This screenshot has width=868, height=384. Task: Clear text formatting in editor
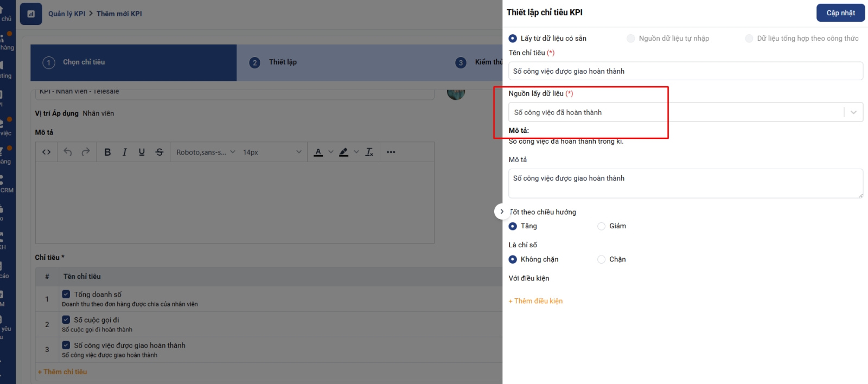[369, 152]
